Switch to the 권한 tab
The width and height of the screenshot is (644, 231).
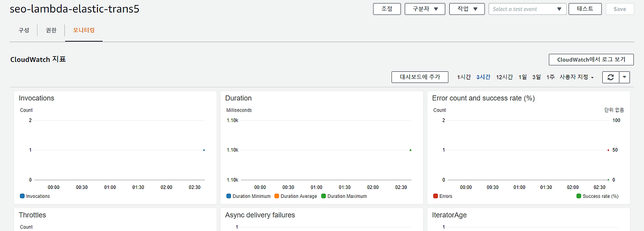(51, 30)
